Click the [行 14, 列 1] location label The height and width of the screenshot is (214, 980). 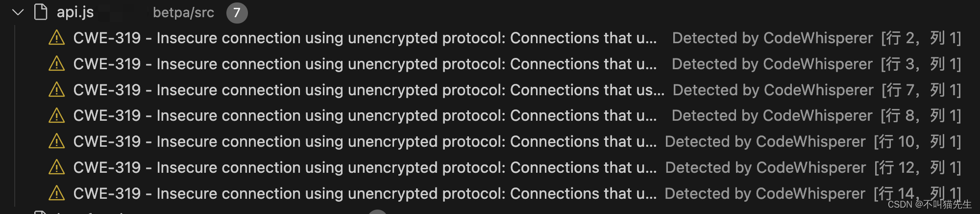[x=917, y=193]
